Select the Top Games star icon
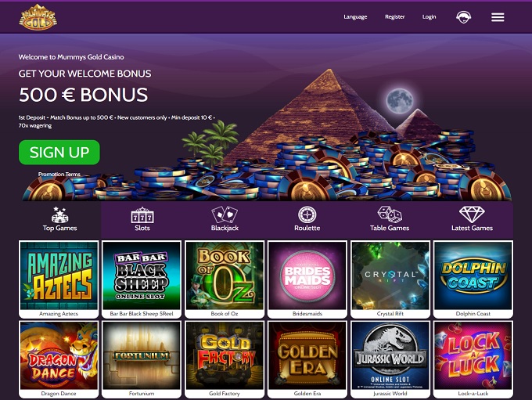This screenshot has height=400, width=532. [x=59, y=215]
